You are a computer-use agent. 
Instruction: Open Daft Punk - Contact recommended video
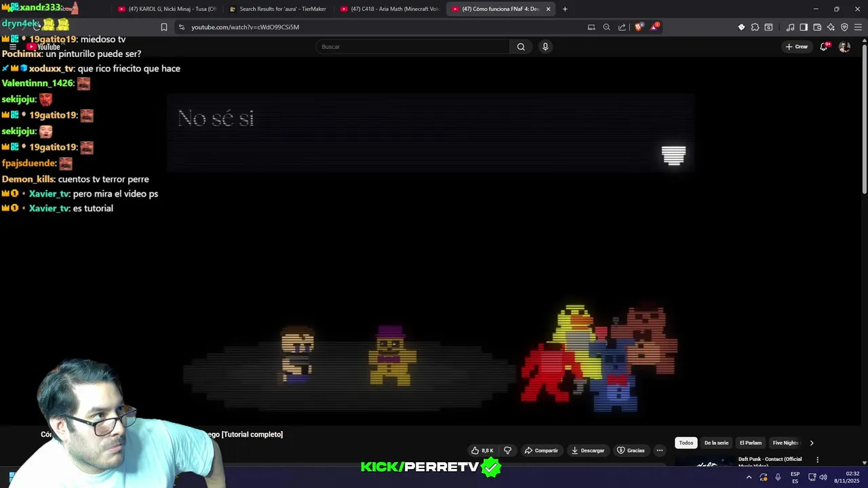point(770,462)
